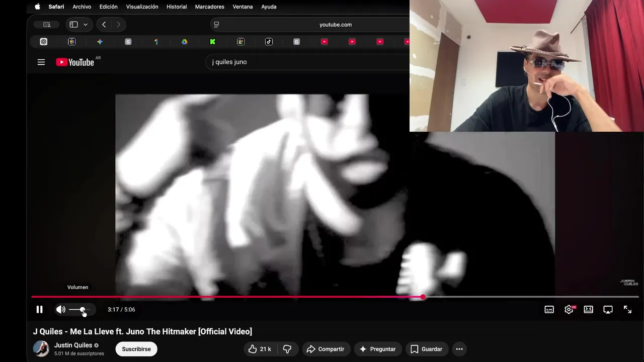Screen dimensions: 644x362
Task: Open the TikTok pinned tab
Action: pos(269,42)
